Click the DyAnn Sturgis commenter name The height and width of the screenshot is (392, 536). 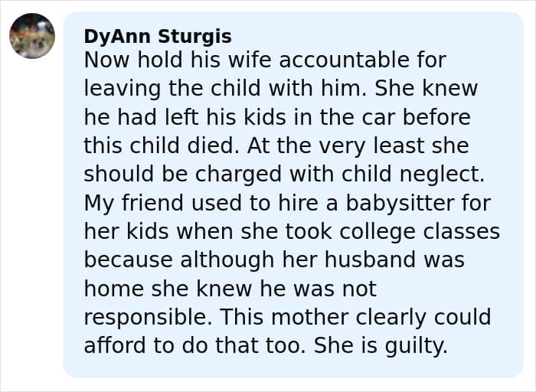click(158, 37)
